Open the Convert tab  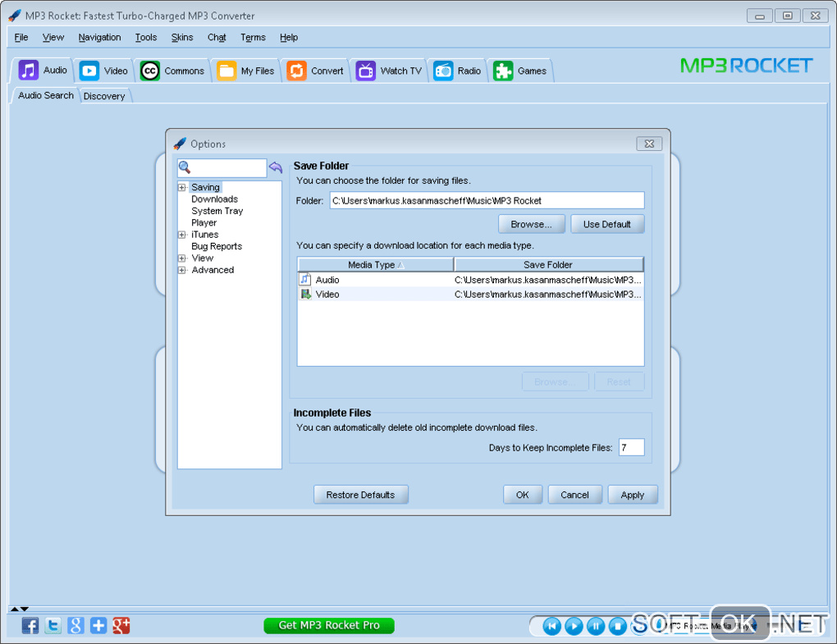click(x=315, y=71)
